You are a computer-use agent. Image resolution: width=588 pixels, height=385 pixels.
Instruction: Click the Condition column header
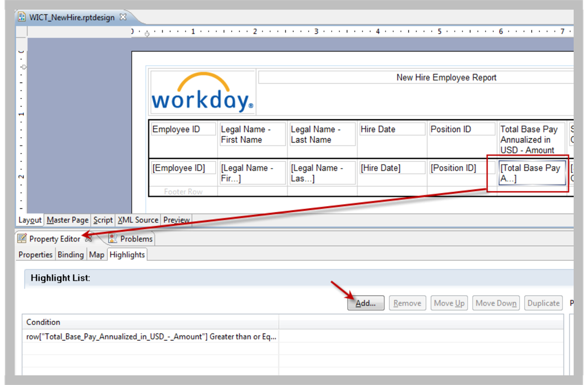150,322
